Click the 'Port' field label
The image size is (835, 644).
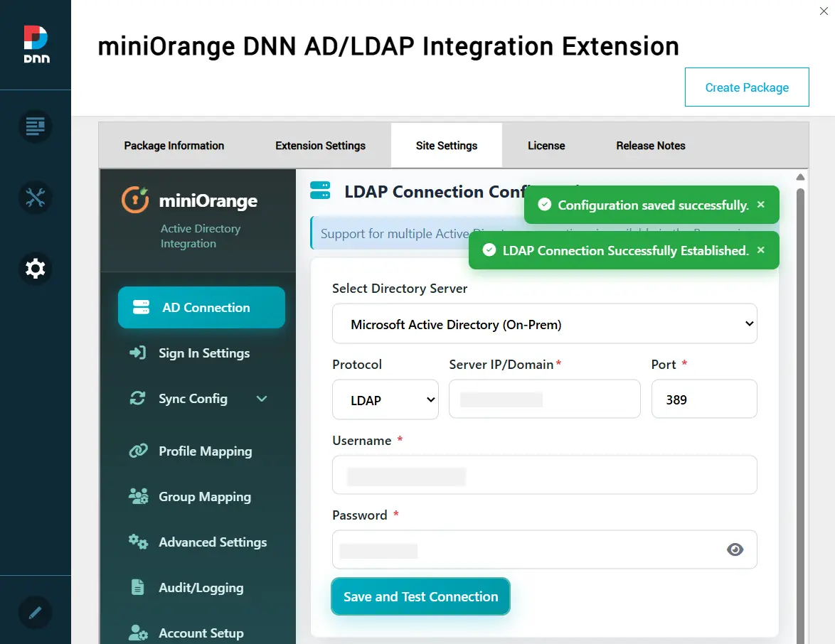point(664,364)
